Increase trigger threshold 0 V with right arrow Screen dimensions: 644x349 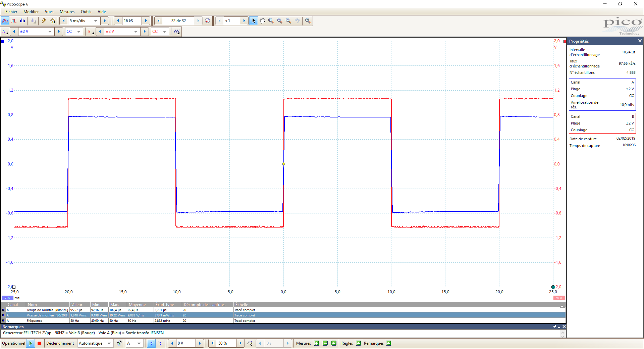200,343
